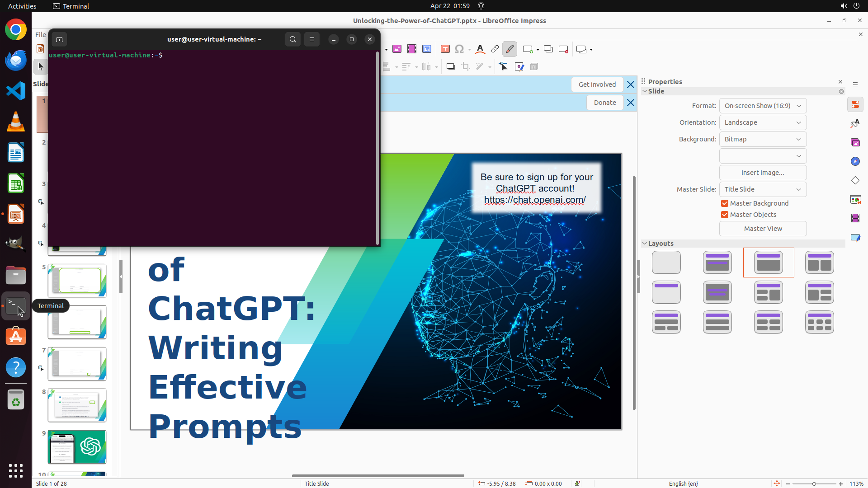Click the Fontwork text A icon

(x=480, y=49)
